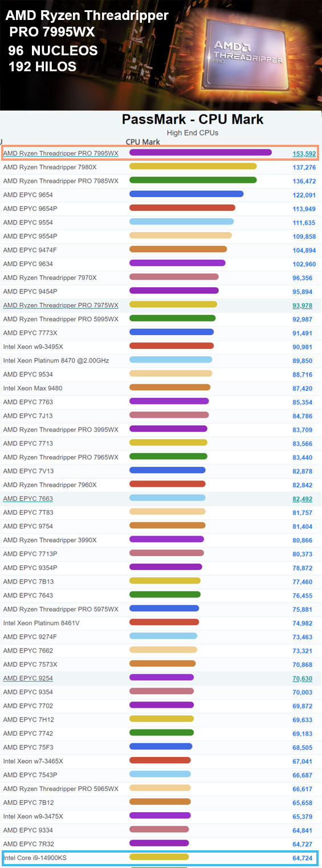This screenshot has width=322, height=868.
Task: Click the 82,492 score link
Action: pyautogui.click(x=303, y=499)
